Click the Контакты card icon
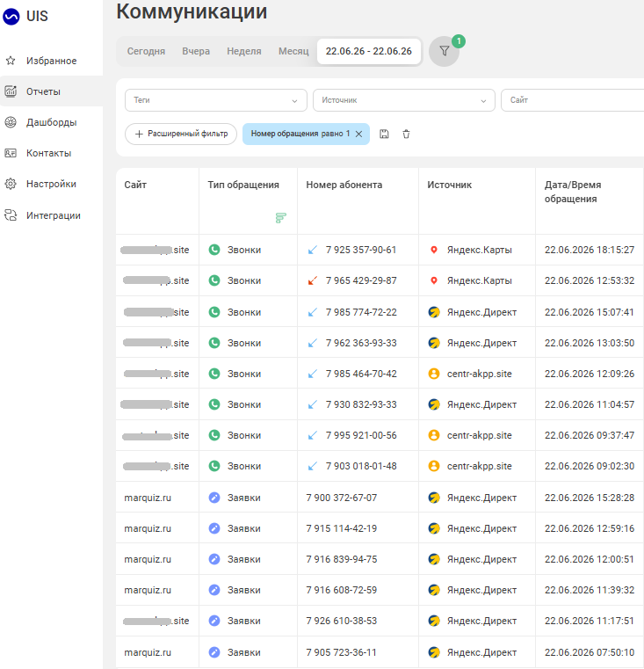 pyautogui.click(x=11, y=153)
